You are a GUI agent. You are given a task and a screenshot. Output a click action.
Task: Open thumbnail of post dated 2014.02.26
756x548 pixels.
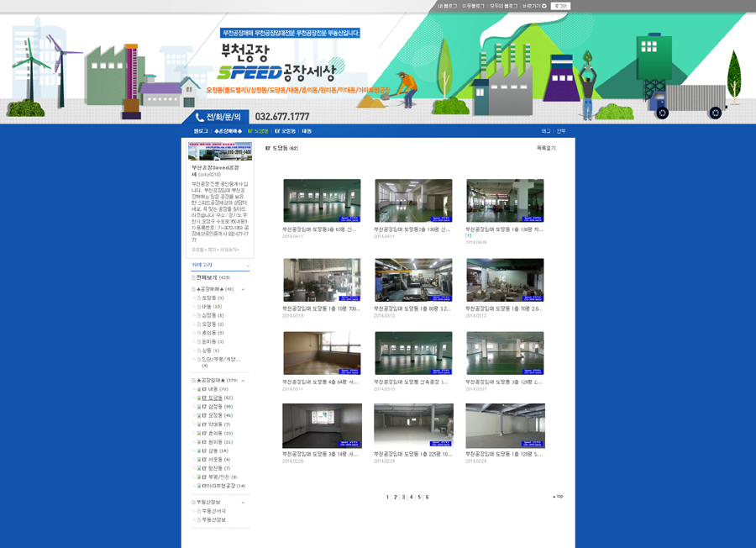322,426
